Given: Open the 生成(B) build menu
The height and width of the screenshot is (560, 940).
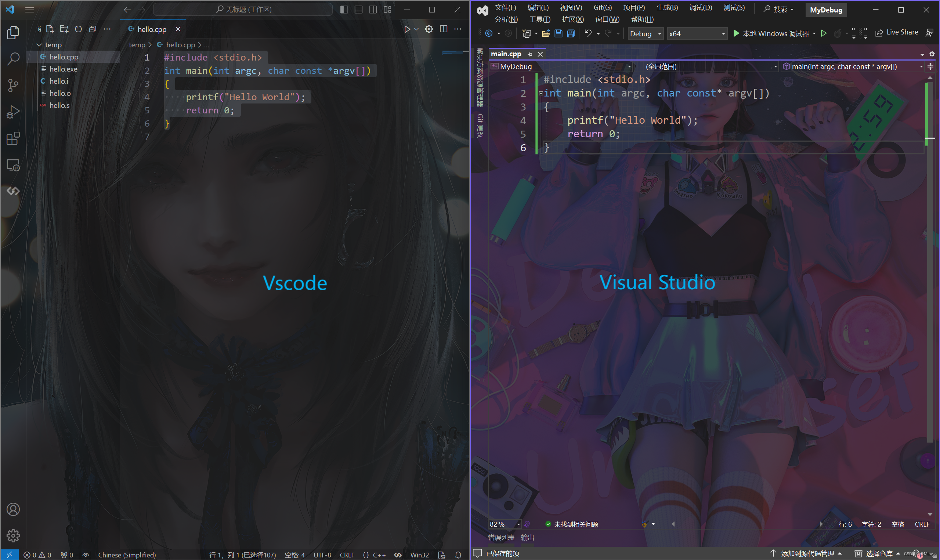Looking at the screenshot, I should point(667,8).
